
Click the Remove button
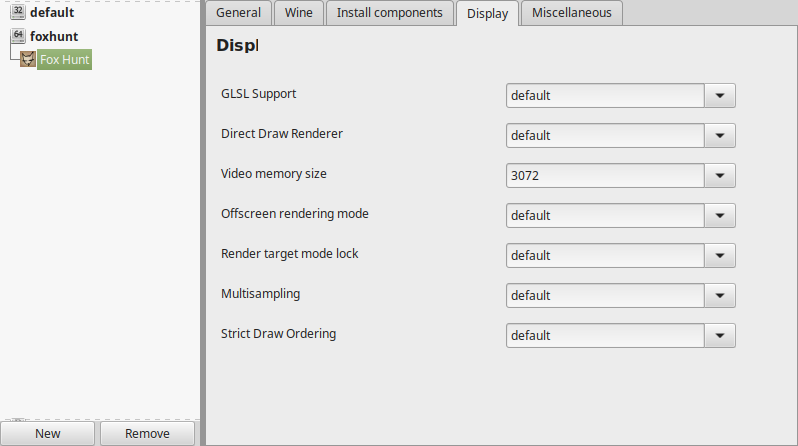tap(147, 433)
